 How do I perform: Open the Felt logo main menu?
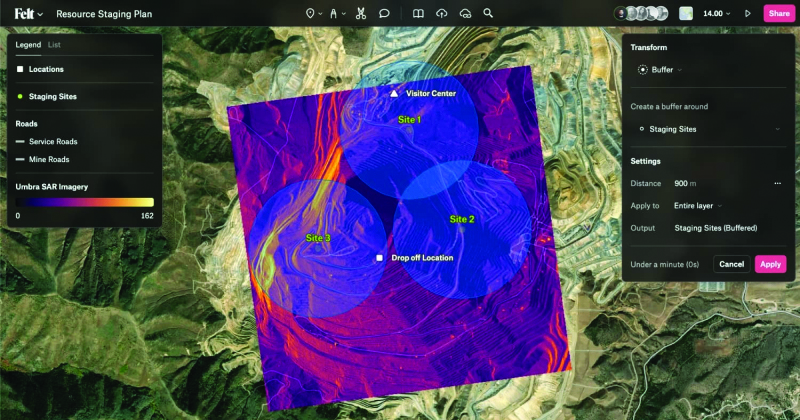pyautogui.click(x=28, y=14)
